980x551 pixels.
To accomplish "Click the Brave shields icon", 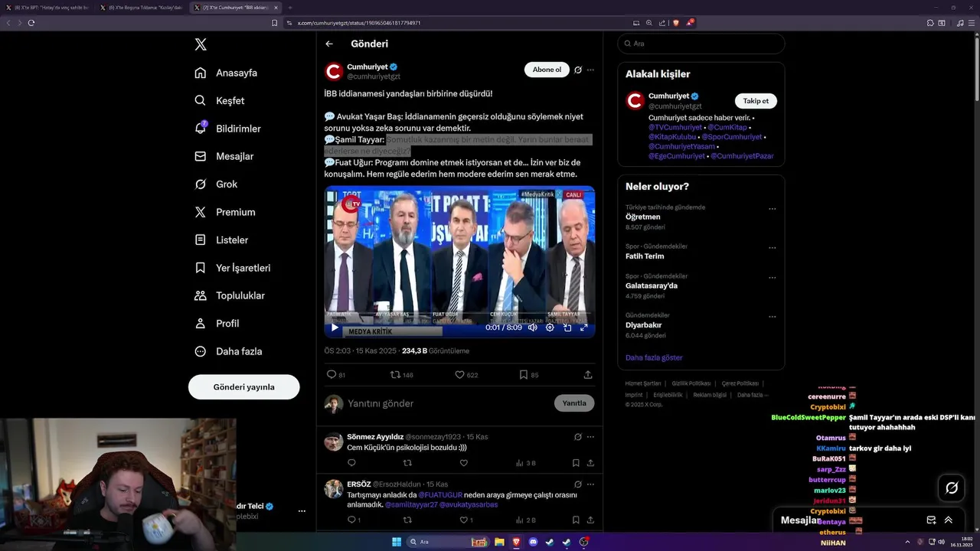I will pyautogui.click(x=676, y=23).
